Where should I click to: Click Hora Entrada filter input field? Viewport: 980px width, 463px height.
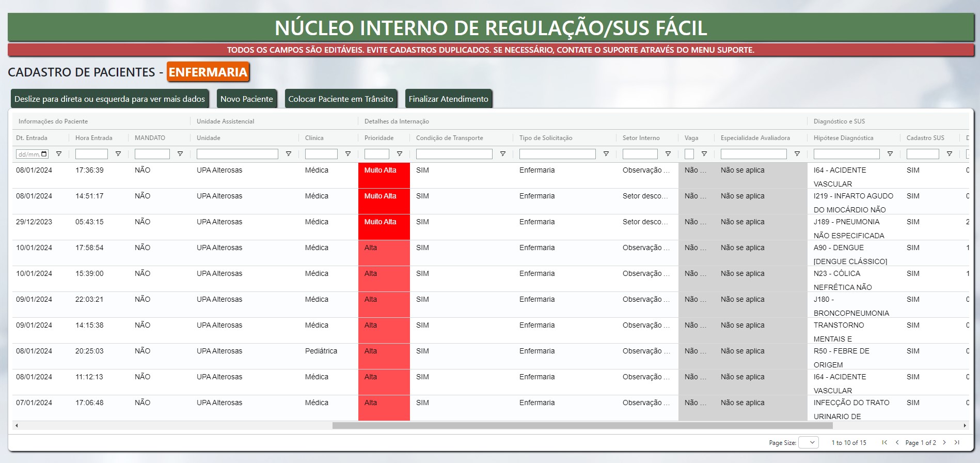click(x=91, y=154)
